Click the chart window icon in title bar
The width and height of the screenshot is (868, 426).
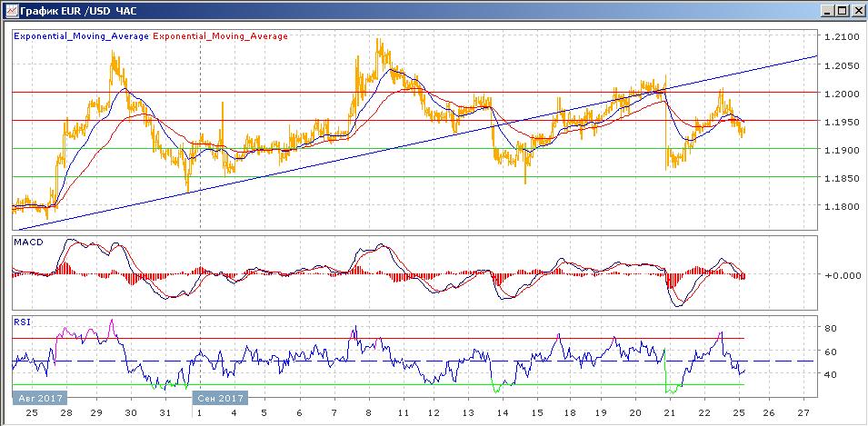[10, 10]
